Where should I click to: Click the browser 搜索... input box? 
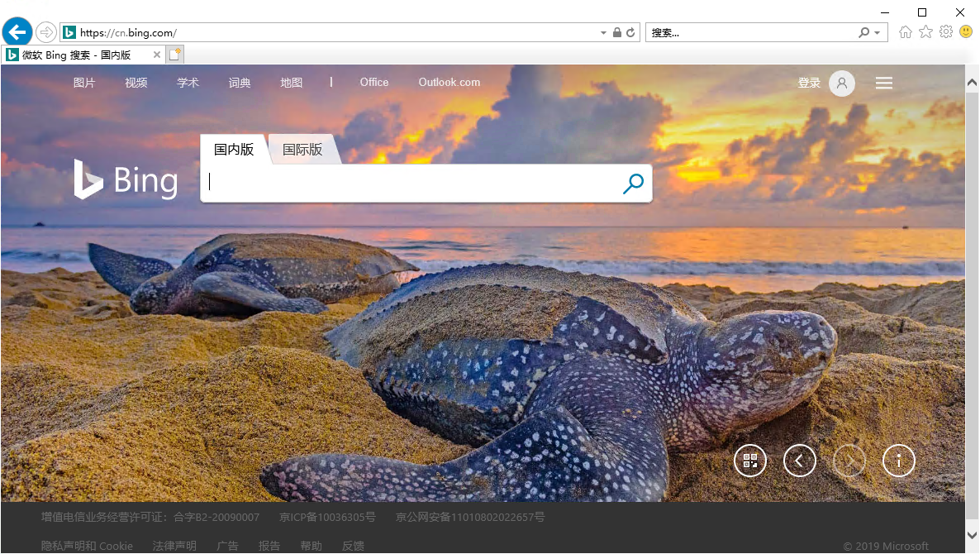pos(752,32)
